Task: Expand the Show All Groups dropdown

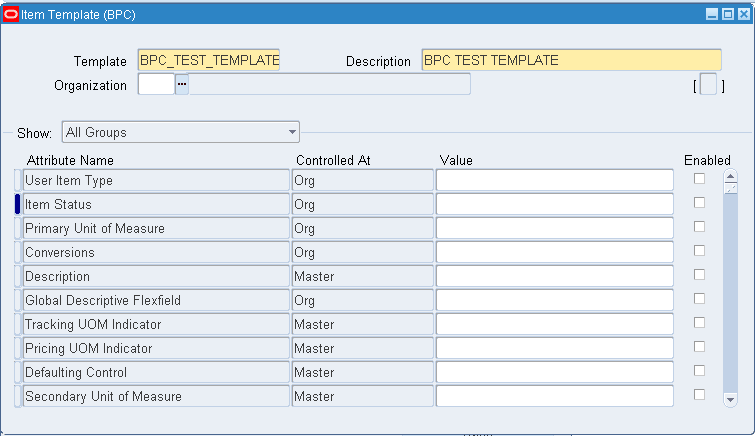Action: click(293, 132)
